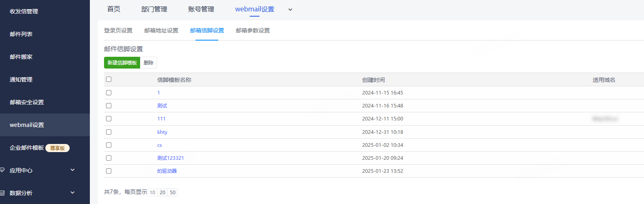Expand the 数据分析 sidebar chevron
The height and width of the screenshot is (204, 644).
coord(72,193)
